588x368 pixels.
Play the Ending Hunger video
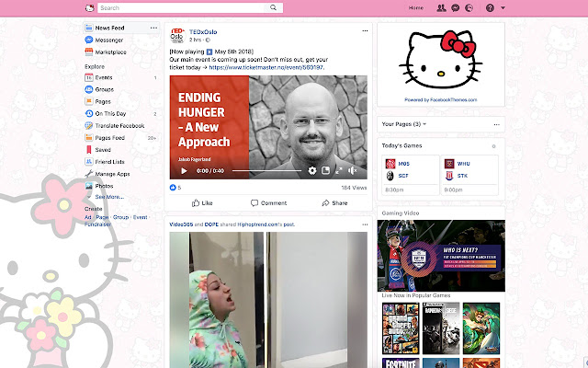pos(184,171)
